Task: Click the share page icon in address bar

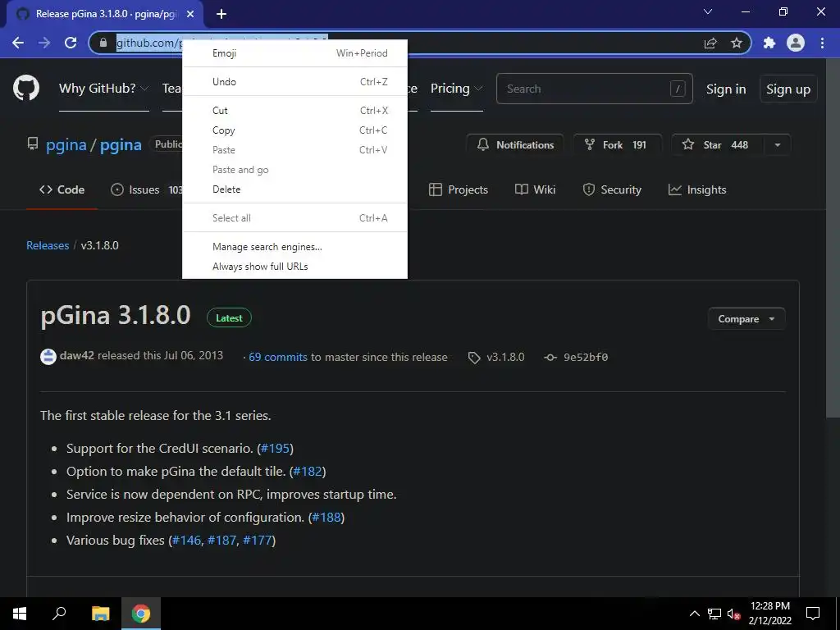Action: pos(710,43)
